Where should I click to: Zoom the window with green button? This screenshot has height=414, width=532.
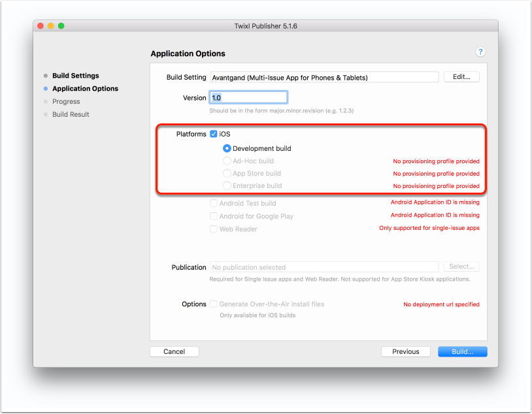click(x=61, y=25)
